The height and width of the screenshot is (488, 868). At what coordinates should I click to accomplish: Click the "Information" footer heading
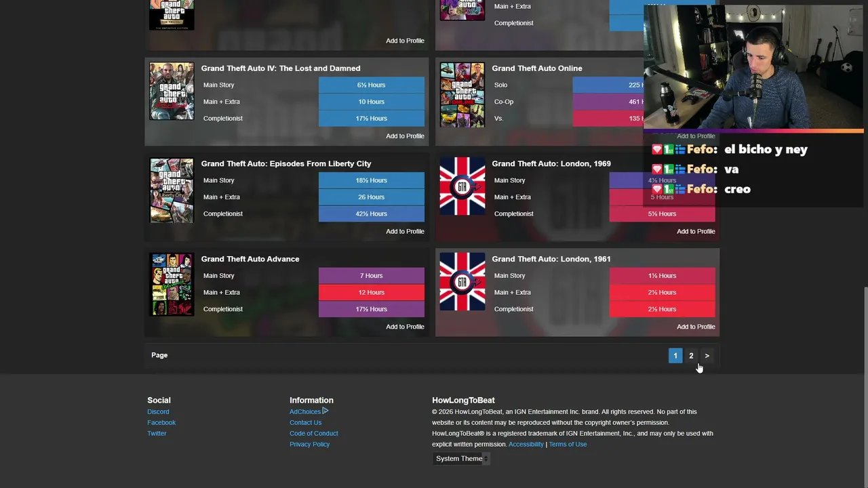311,401
